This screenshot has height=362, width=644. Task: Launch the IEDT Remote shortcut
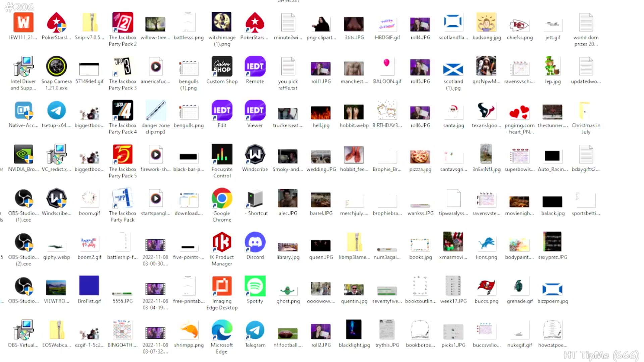click(x=255, y=66)
